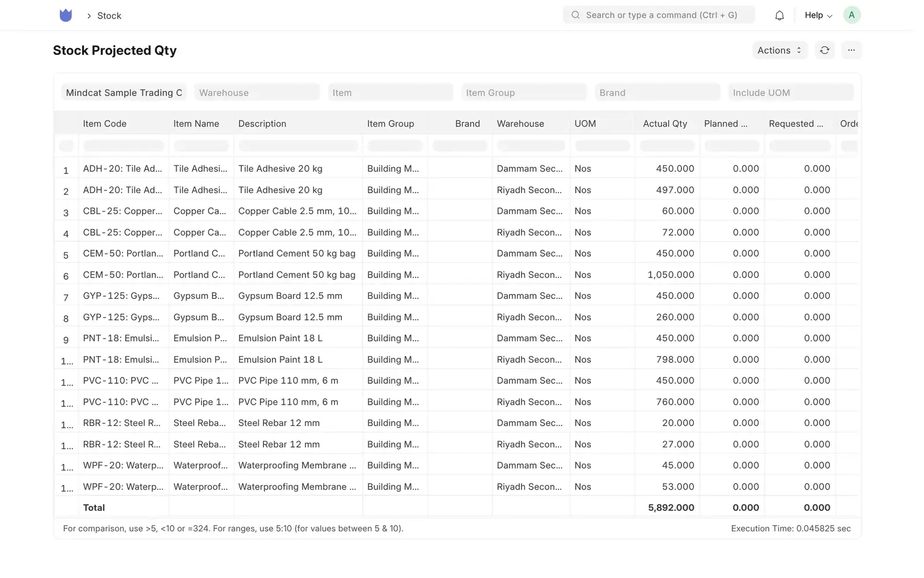Expand the Help menu
Viewport: 924px width, 578px height.
point(818,16)
